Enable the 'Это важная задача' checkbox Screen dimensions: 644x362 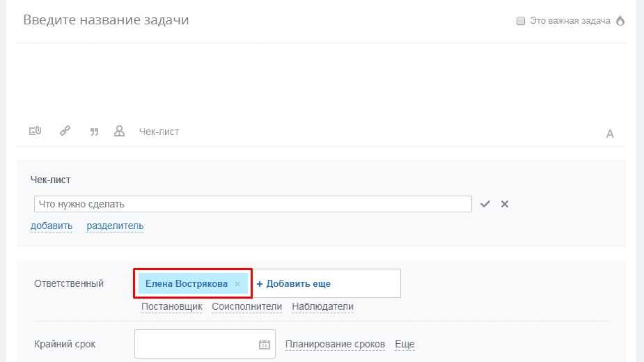(x=520, y=21)
